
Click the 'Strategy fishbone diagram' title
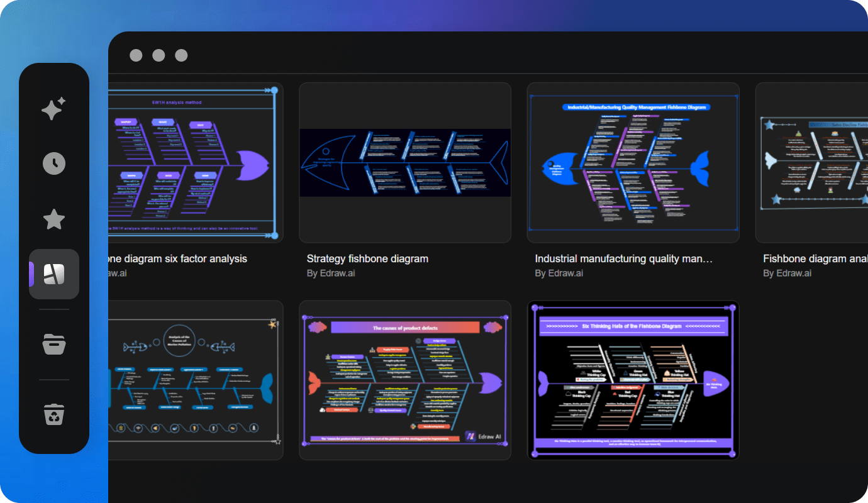pos(367,258)
